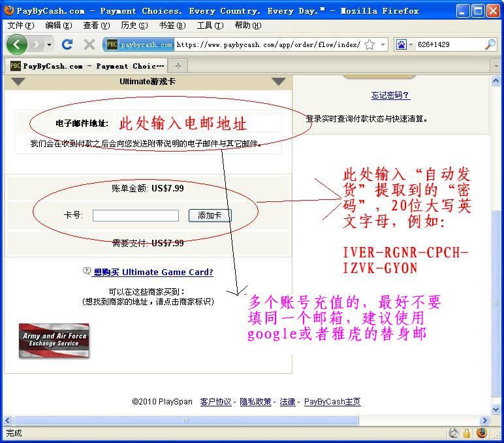The width and height of the screenshot is (504, 443).
Task: Open the 查看 (V) menu
Action: pyautogui.click(x=97, y=25)
